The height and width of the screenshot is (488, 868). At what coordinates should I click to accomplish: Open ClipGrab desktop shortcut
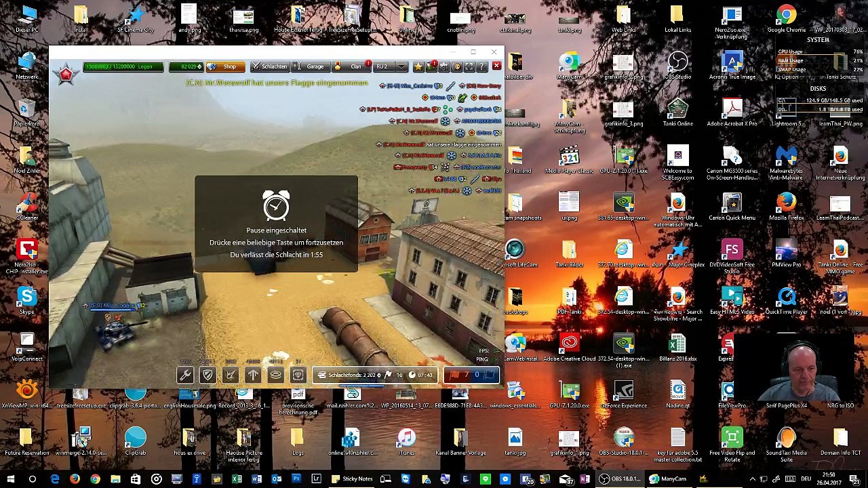(x=135, y=442)
